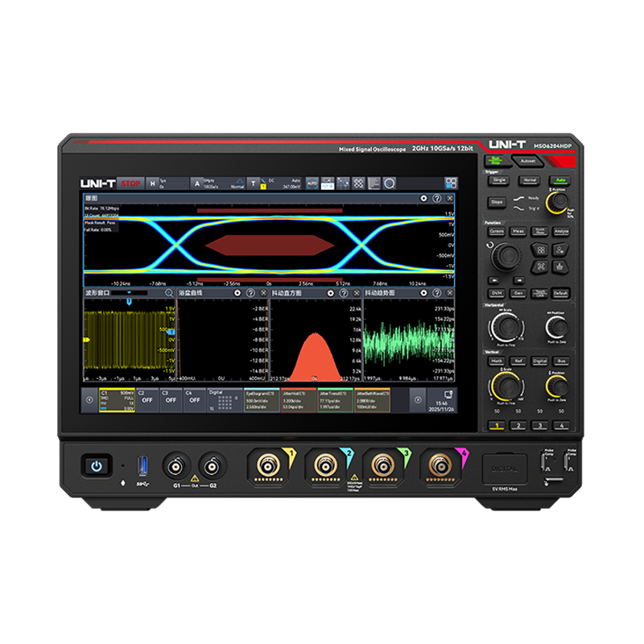The width and height of the screenshot is (644, 644).
Task: Open settings for the jitter histogram panel
Action: 329,294
